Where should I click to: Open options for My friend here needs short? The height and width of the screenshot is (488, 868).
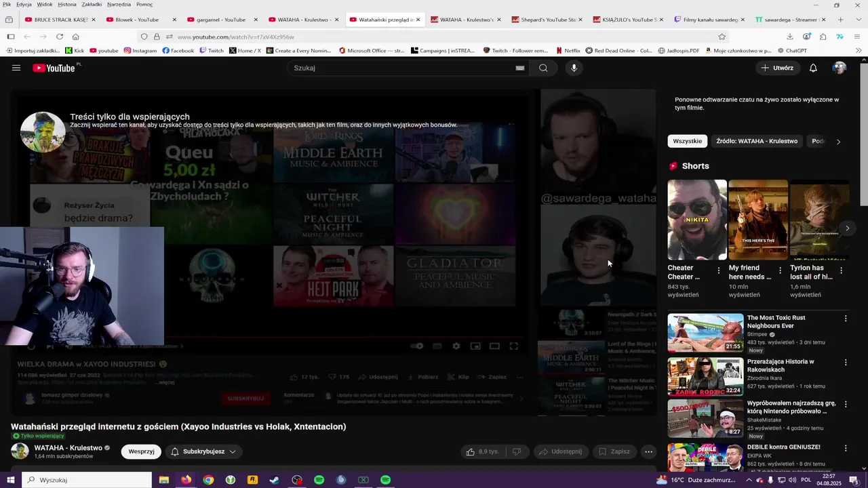point(780,270)
